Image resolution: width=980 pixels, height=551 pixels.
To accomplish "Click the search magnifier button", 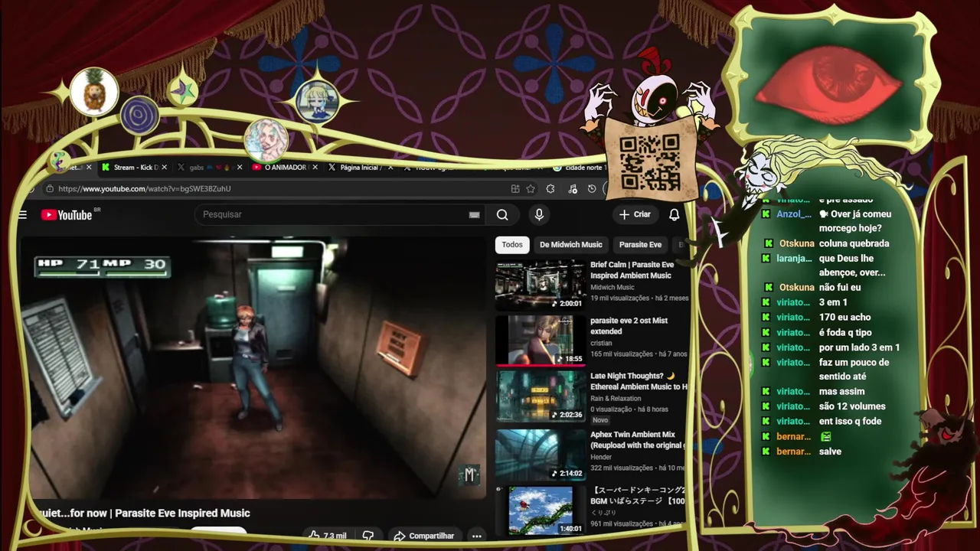I will coord(502,215).
